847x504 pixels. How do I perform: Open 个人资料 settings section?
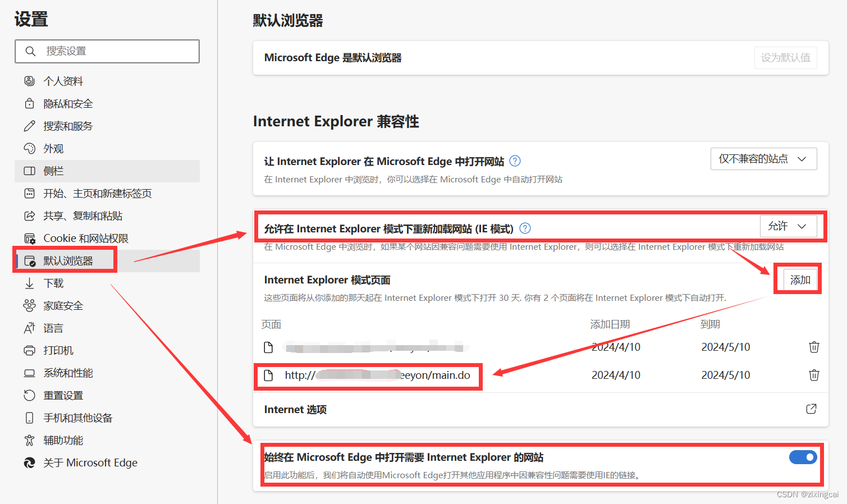[107, 81]
